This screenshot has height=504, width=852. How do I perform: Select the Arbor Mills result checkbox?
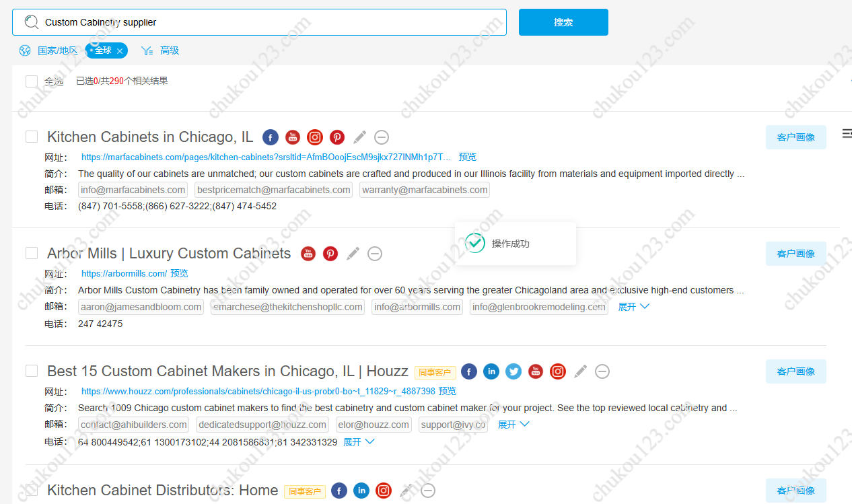tap(32, 253)
